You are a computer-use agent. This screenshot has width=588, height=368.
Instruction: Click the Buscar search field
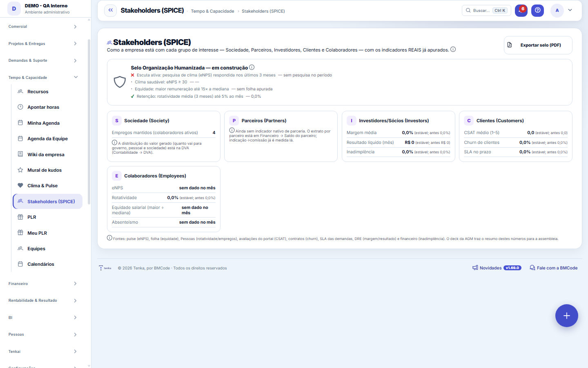pos(486,10)
